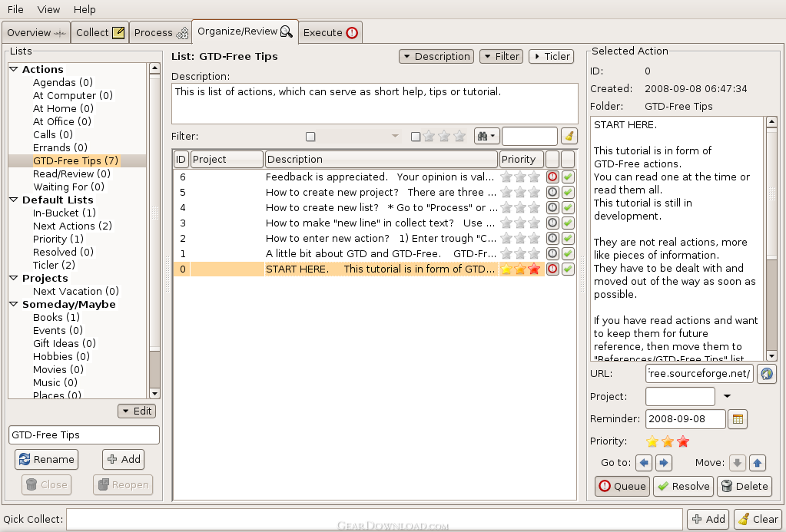The image size is (786, 532).
Task: Select the Books (1) list
Action: (x=56, y=317)
